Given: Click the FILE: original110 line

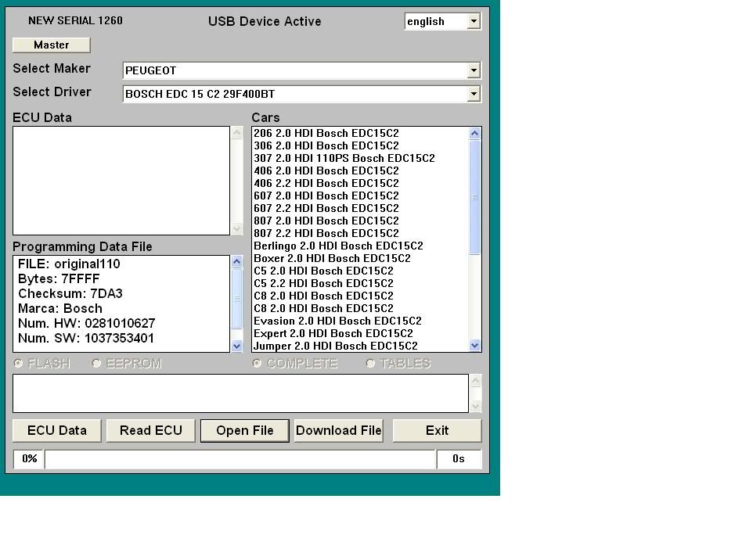Looking at the screenshot, I should [69, 264].
